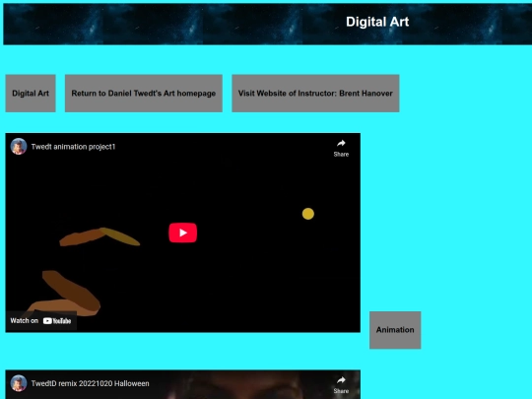Click the Digital Art page header title

coord(377,22)
